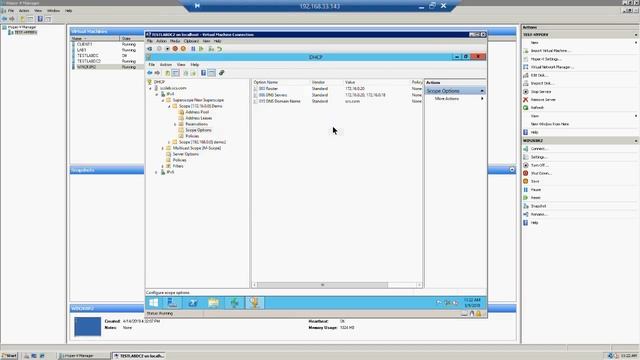Image resolution: width=640 pixels, height=360 pixels.
Task: Click Hyper-V Settings in Actions pane
Action: pyautogui.click(x=546, y=59)
